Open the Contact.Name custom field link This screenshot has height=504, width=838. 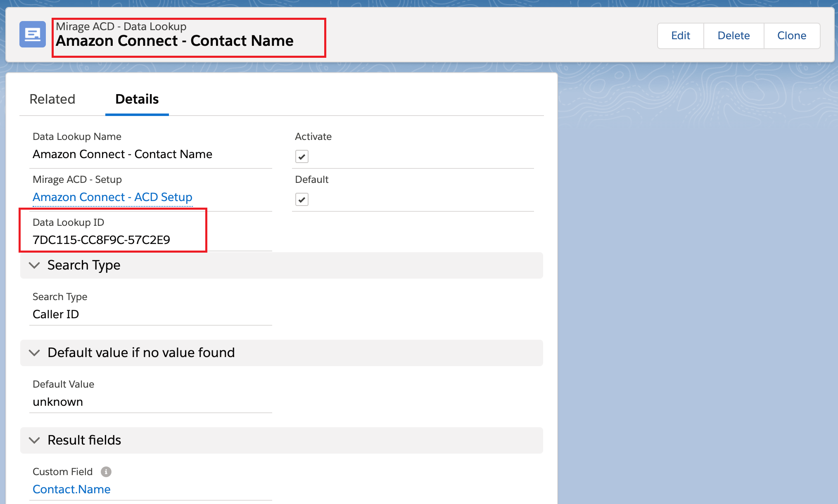pyautogui.click(x=71, y=489)
